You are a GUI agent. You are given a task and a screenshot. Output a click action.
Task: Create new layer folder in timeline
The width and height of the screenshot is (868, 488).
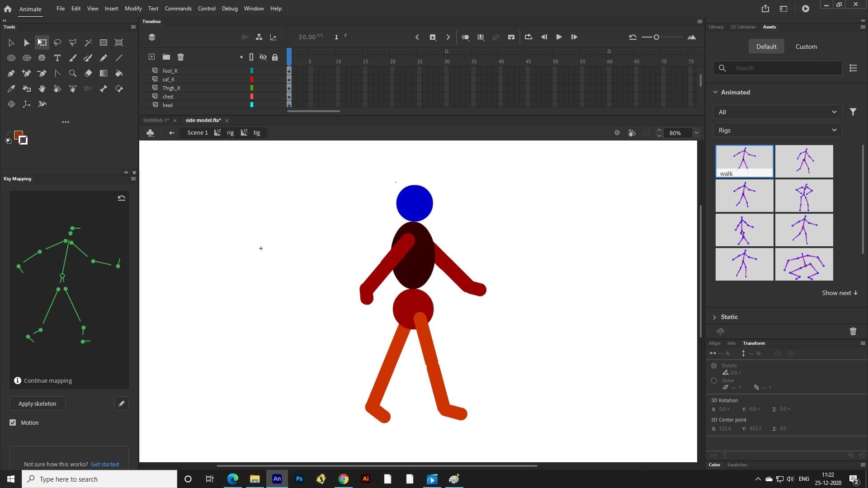coord(166,57)
